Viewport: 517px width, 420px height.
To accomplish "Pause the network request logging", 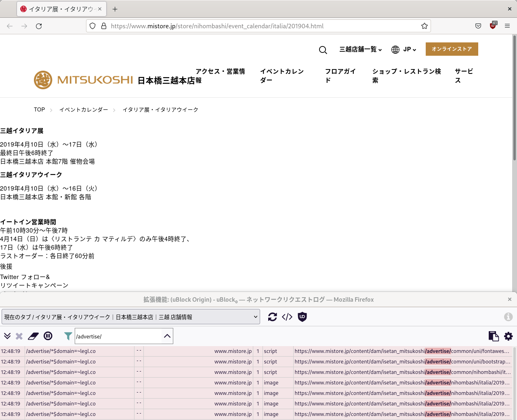I will [x=48, y=336].
